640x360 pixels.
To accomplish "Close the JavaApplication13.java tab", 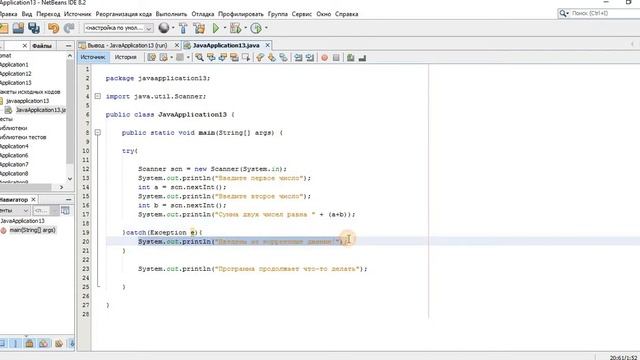I will (267, 45).
